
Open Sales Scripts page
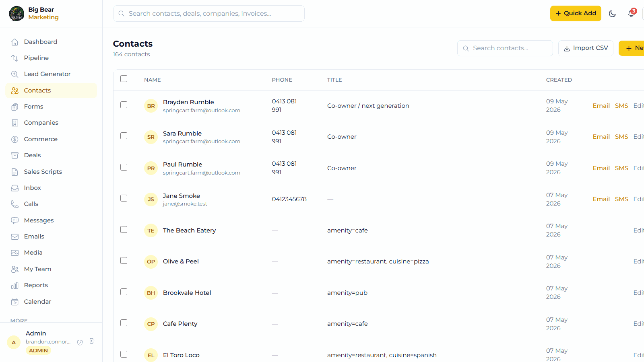pos(51,172)
